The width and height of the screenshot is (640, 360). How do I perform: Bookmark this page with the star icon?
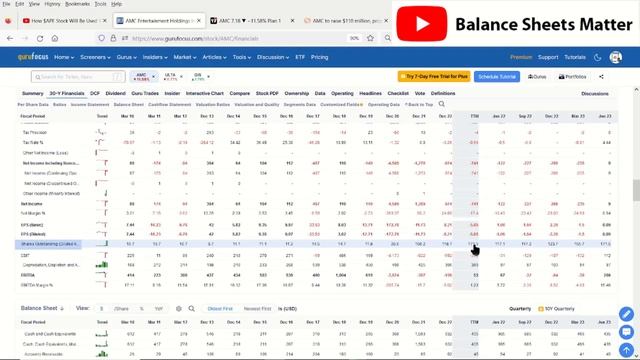coord(370,38)
